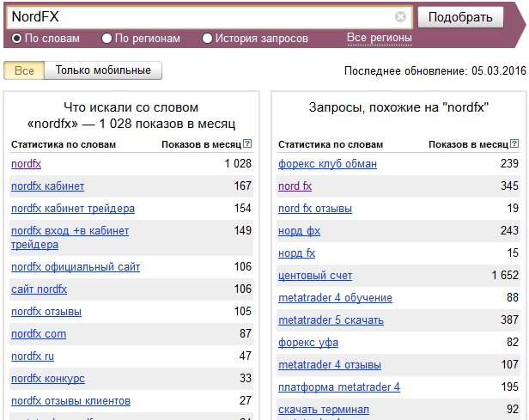
Task: Click the '1 028' impressions value for nordfx
Action: pos(238,163)
